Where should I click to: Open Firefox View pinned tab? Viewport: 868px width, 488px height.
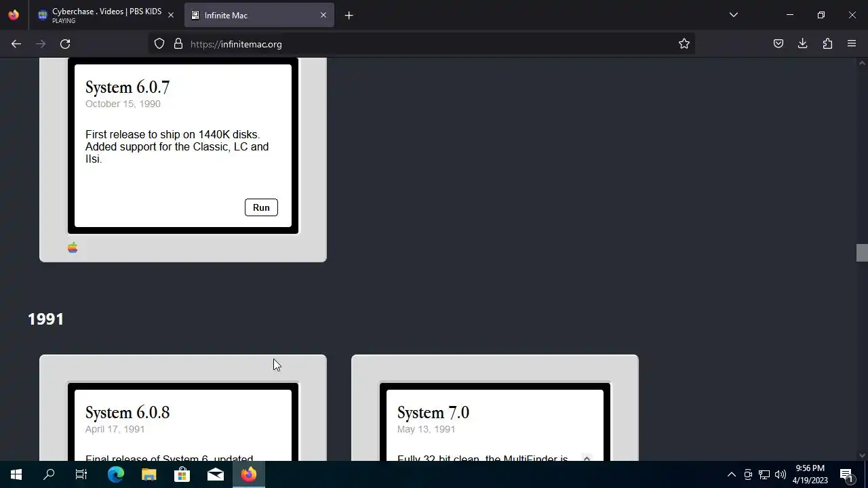click(14, 15)
